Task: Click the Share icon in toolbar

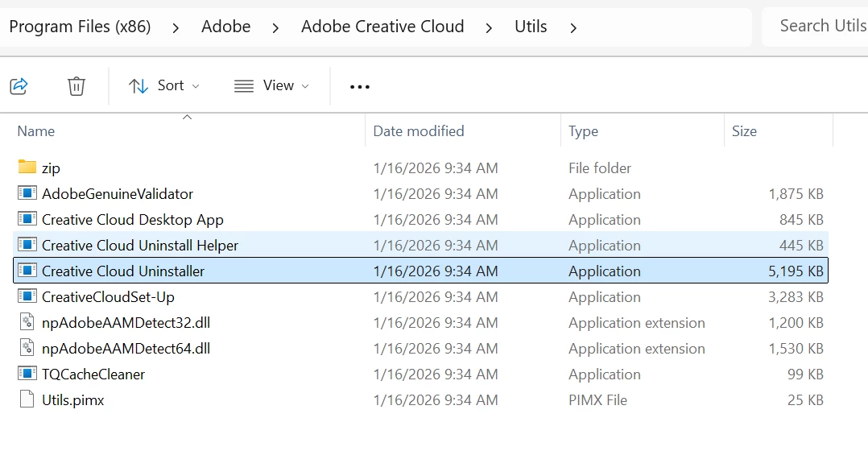Action: tap(19, 85)
